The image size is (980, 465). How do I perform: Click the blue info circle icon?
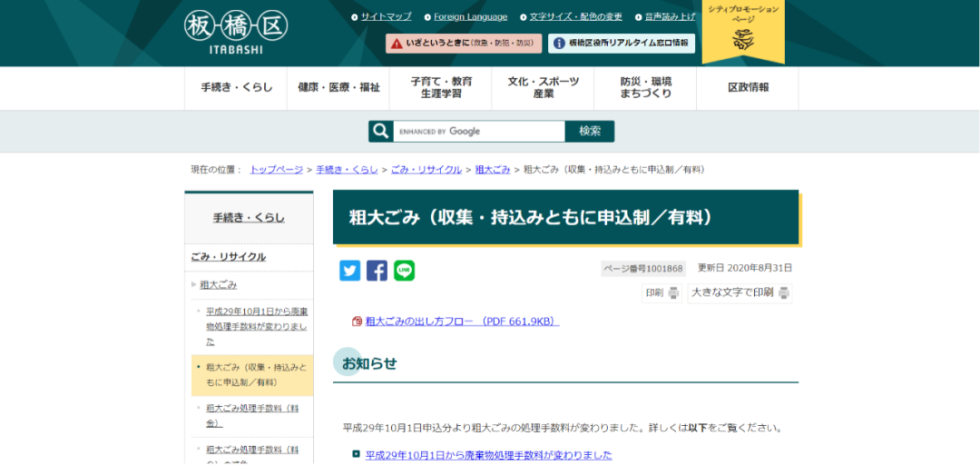[x=559, y=44]
